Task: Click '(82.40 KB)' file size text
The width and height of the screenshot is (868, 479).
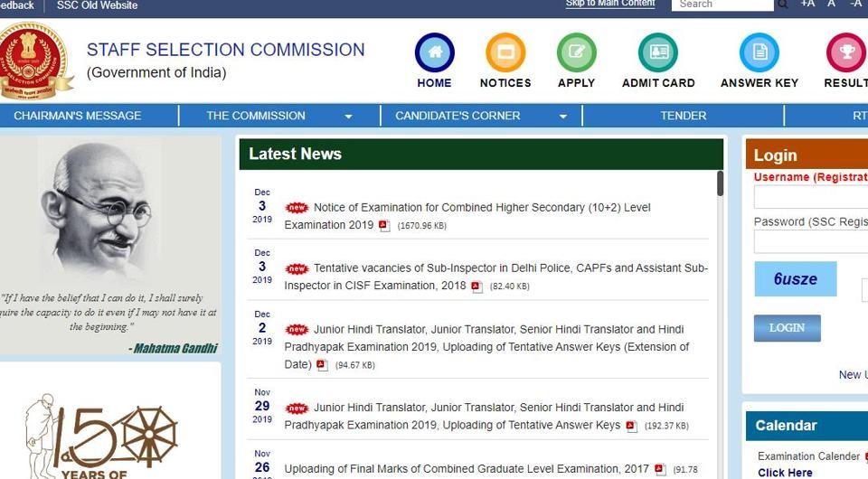Action: point(509,286)
